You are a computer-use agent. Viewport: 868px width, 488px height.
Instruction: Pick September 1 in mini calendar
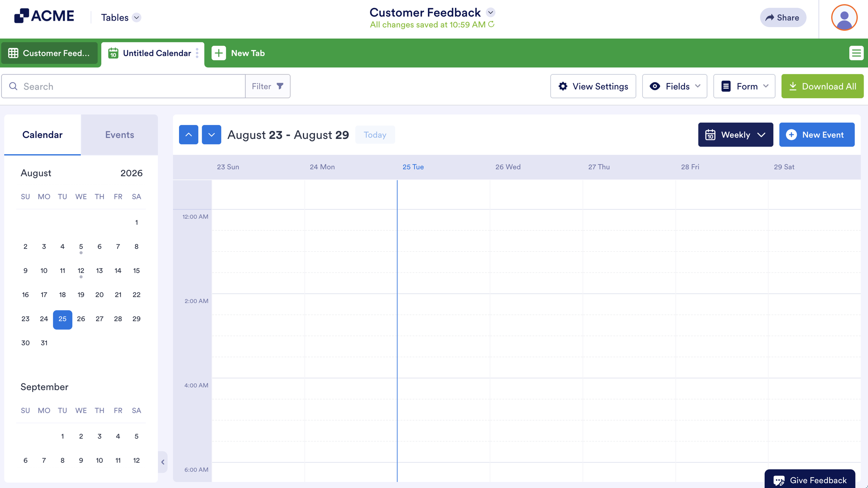[62, 436]
